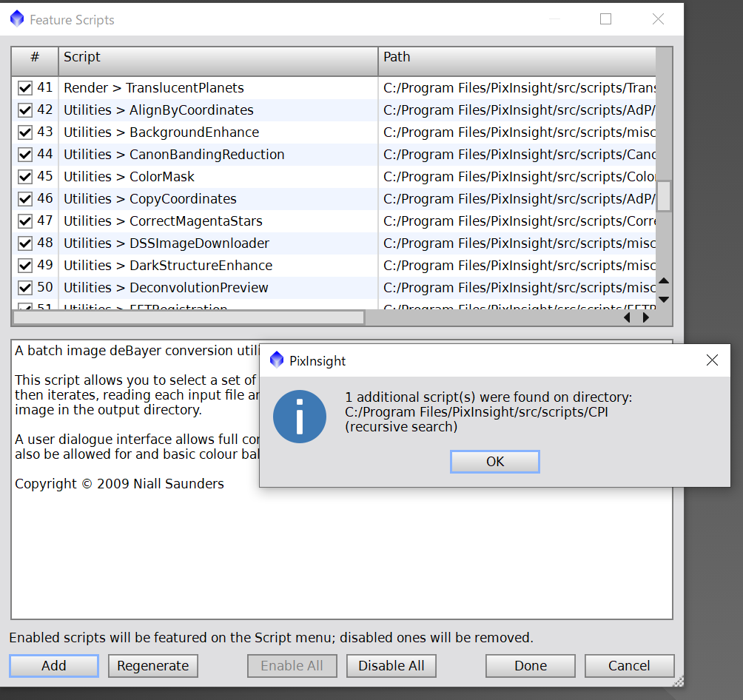Uncheck script 42 AlignByCoordinates checkbox
The image size is (743, 700).
pyautogui.click(x=24, y=110)
